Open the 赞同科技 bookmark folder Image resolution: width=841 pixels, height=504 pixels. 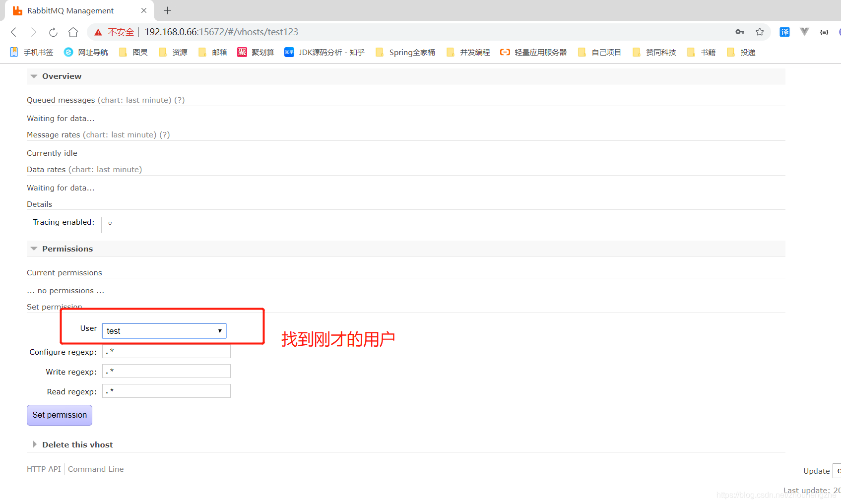coord(654,52)
